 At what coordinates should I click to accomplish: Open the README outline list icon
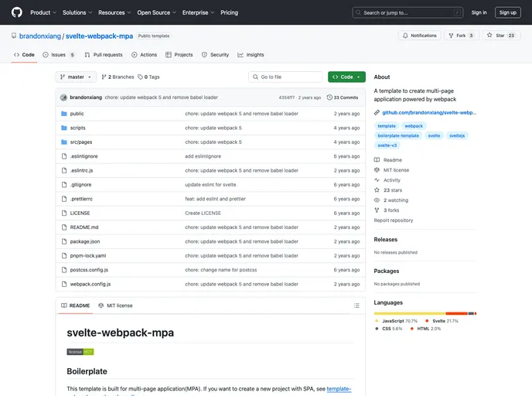356,306
